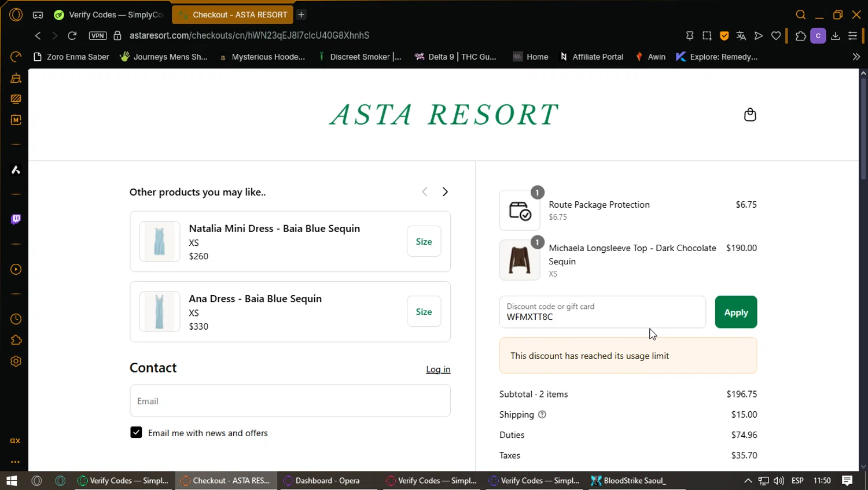Open the Affiliate Portal bookmark
Screen dimensions: 868x490
(x=591, y=57)
